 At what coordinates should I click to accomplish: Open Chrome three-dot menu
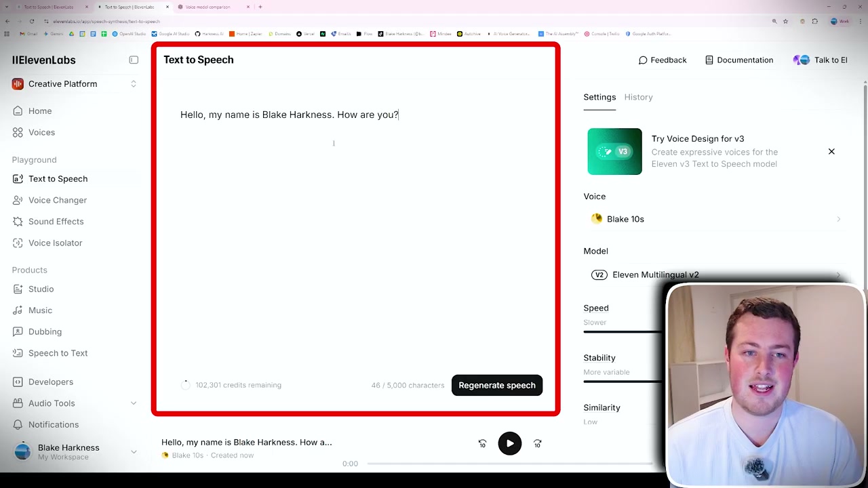(x=861, y=21)
